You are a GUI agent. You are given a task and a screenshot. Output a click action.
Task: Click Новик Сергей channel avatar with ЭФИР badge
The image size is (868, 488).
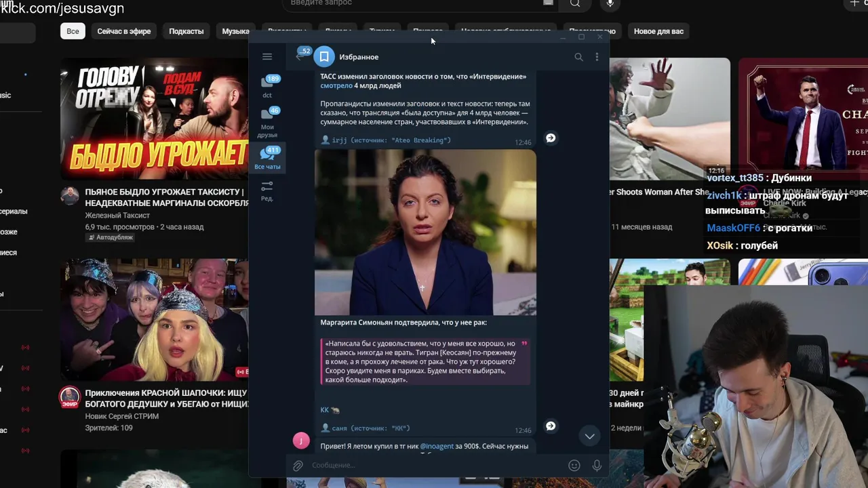point(70,397)
